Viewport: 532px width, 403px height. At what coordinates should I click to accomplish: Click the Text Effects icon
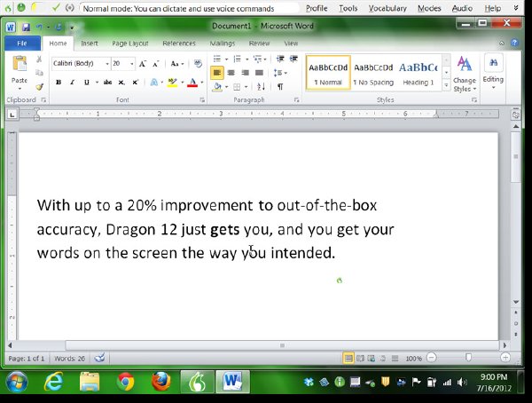(154, 83)
